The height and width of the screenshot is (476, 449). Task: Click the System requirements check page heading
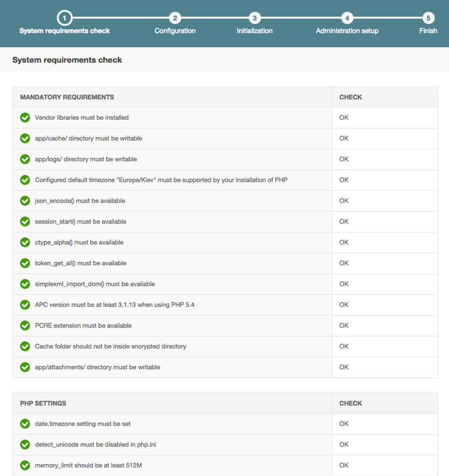pyautogui.click(x=67, y=60)
